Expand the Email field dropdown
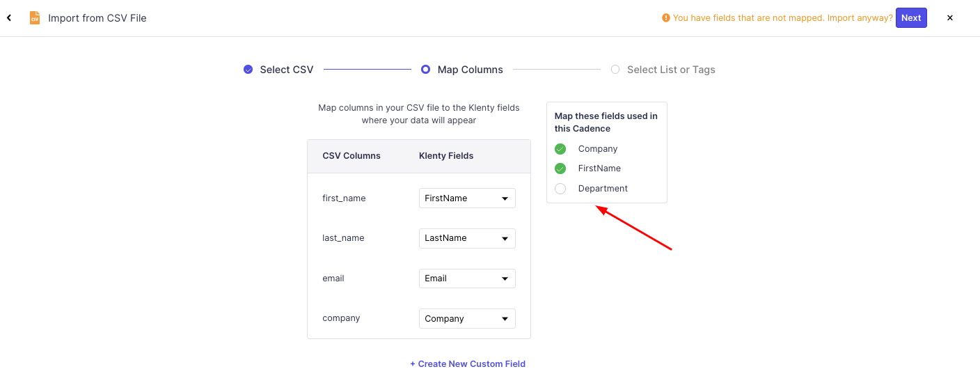 coord(467,279)
